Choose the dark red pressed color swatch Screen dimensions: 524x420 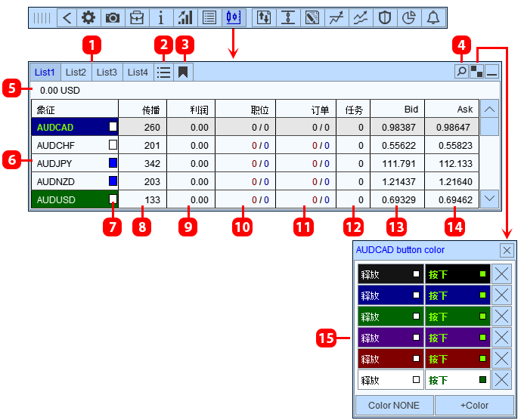pyautogui.click(x=457, y=359)
